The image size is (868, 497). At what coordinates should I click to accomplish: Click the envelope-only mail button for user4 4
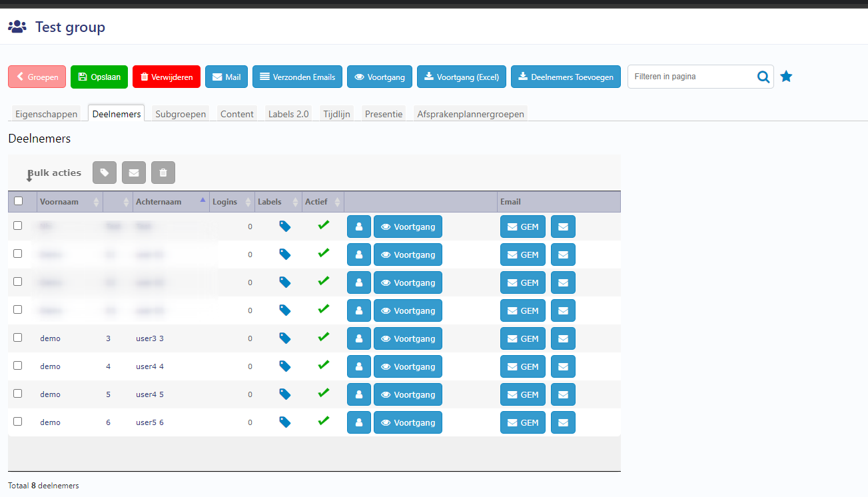563,366
